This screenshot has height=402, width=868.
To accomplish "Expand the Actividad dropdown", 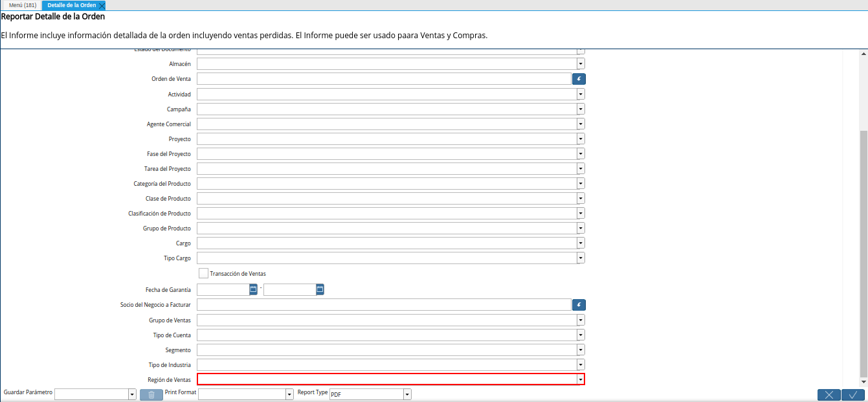I will [x=581, y=95].
